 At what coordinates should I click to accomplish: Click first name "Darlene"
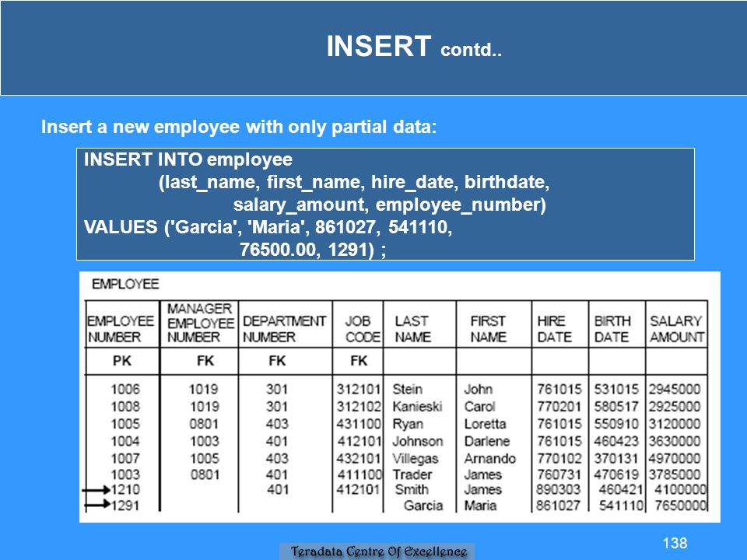pos(487,441)
